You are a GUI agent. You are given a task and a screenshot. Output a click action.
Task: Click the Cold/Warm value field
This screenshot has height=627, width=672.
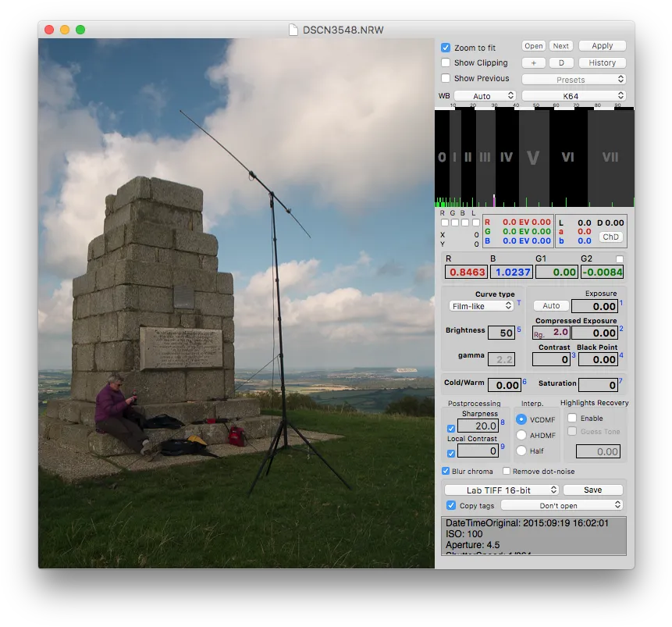click(504, 385)
